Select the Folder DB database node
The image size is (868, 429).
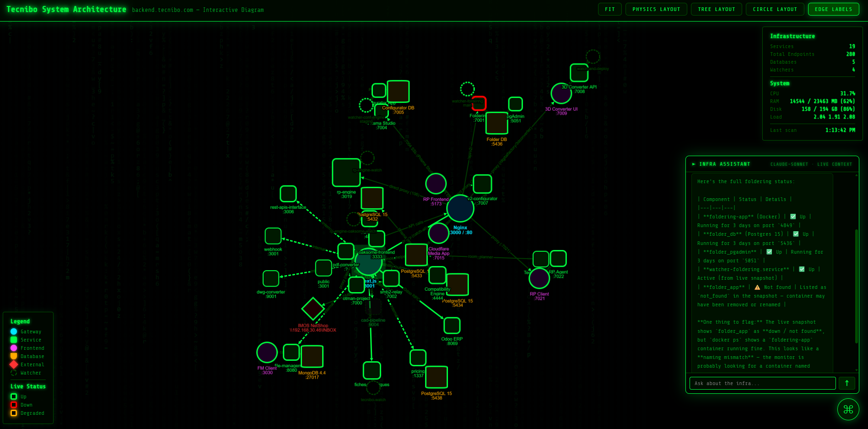click(496, 123)
